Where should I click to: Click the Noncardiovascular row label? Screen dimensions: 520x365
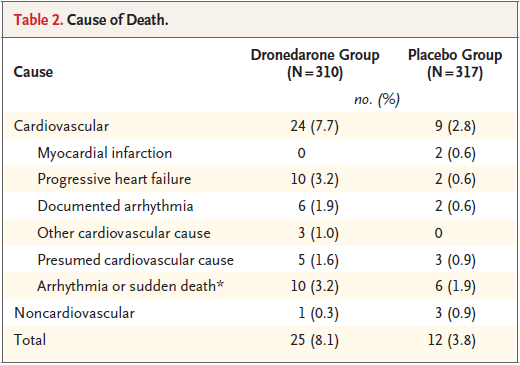coord(74,313)
